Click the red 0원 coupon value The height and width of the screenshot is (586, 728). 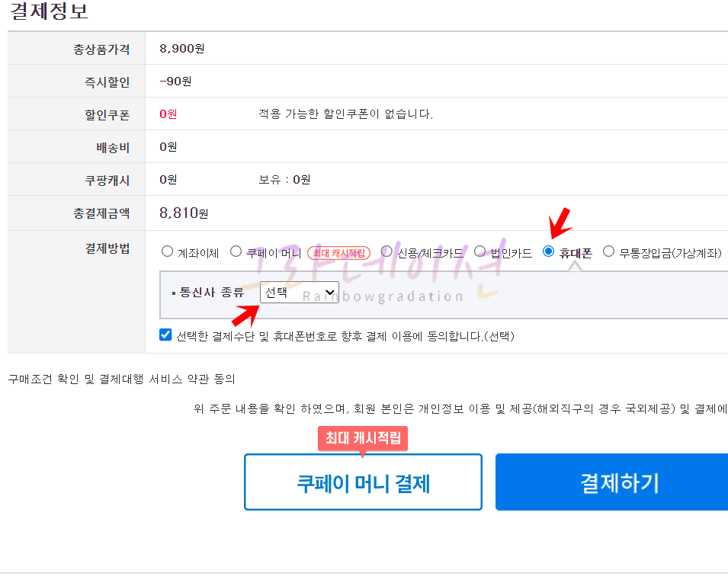[168, 114]
